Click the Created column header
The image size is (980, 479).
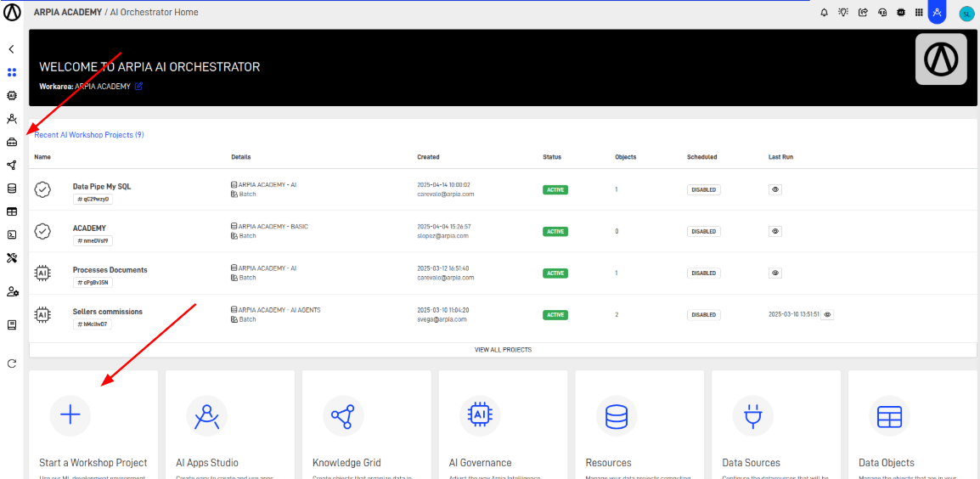[428, 157]
